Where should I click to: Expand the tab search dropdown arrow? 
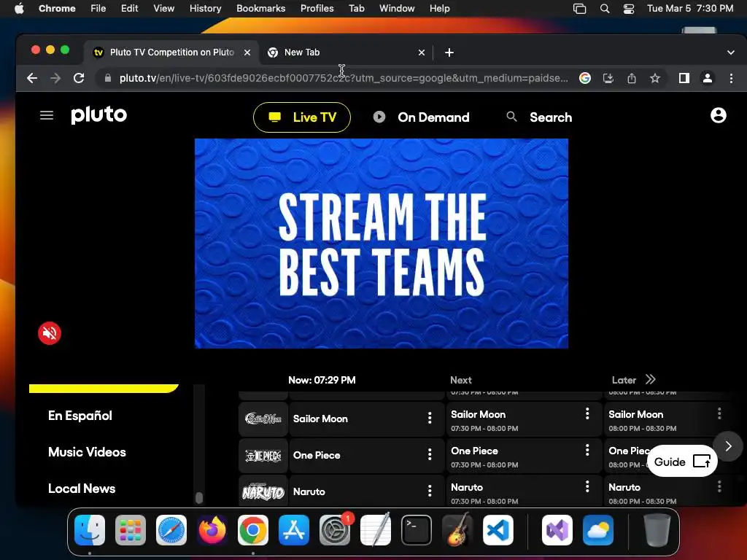731,52
